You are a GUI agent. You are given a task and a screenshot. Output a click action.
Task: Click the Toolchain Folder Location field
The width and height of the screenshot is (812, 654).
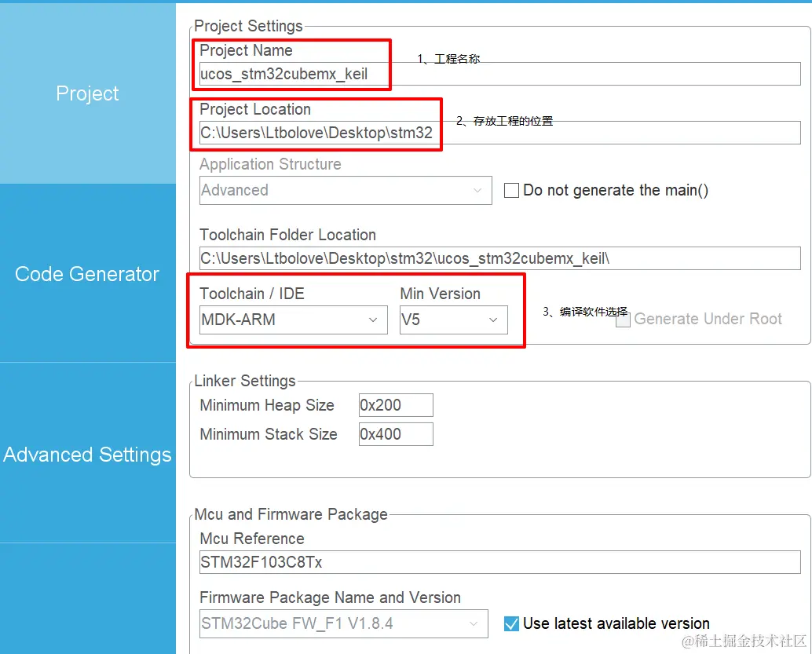(x=499, y=258)
